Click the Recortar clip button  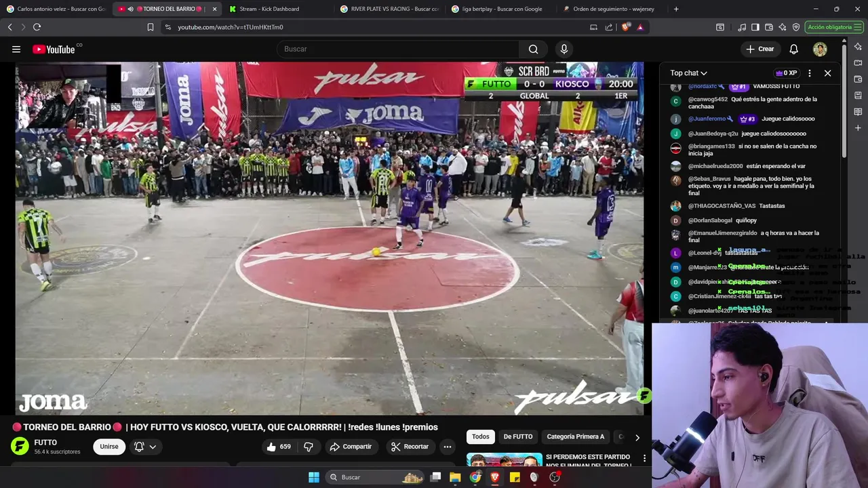click(410, 447)
